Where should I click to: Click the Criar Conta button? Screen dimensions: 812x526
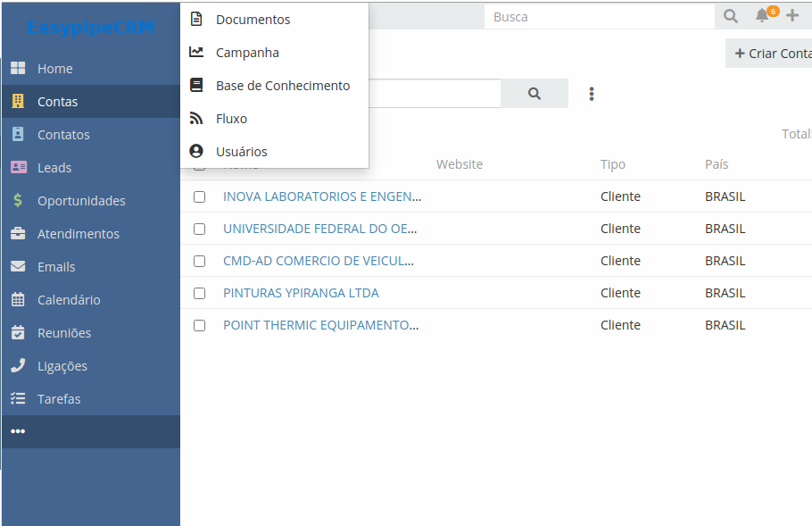pos(769,54)
